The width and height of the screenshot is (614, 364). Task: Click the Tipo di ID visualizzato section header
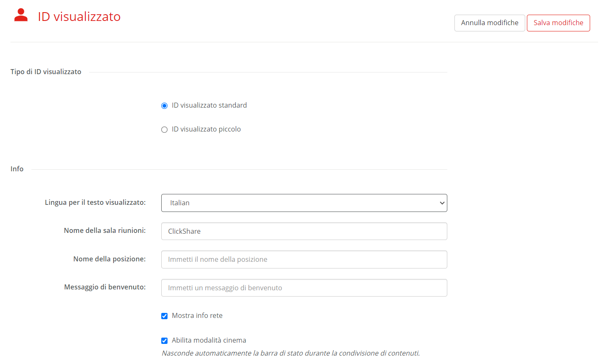click(46, 72)
